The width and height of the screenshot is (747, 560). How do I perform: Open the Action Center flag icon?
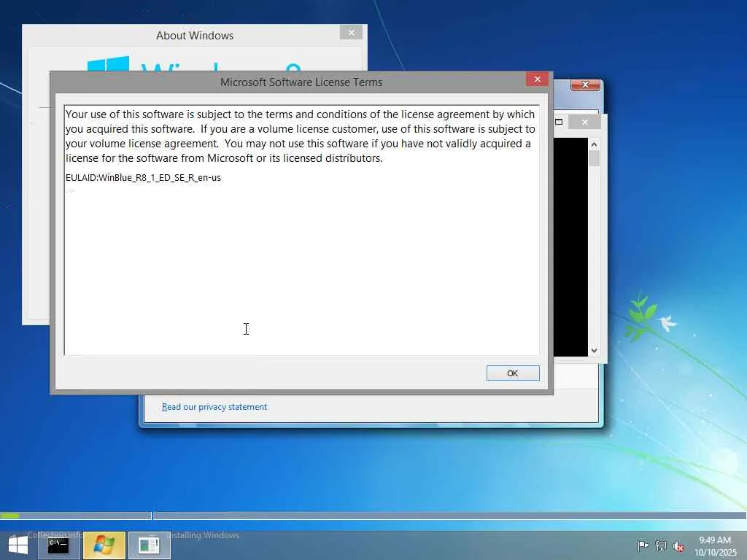tap(643, 545)
